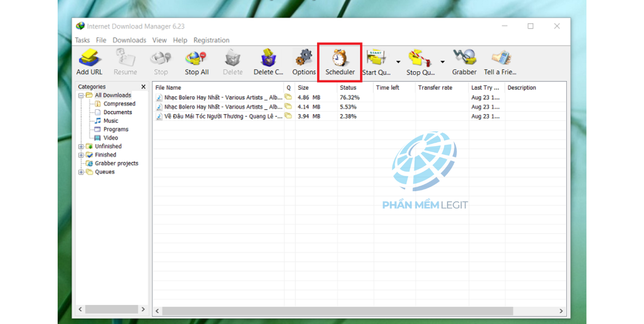Close the Categories panel
Image resolution: width=644 pixels, height=324 pixels.
144,87
